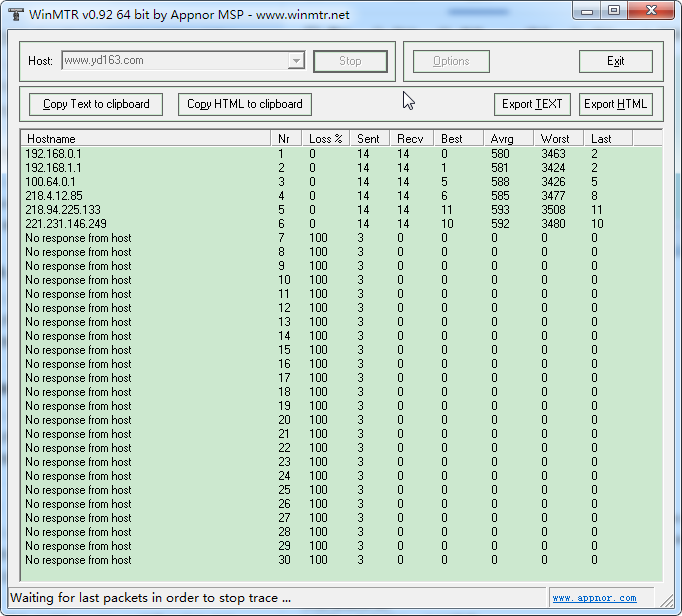
Task: Click the Export HTML button
Action: pyautogui.click(x=615, y=104)
